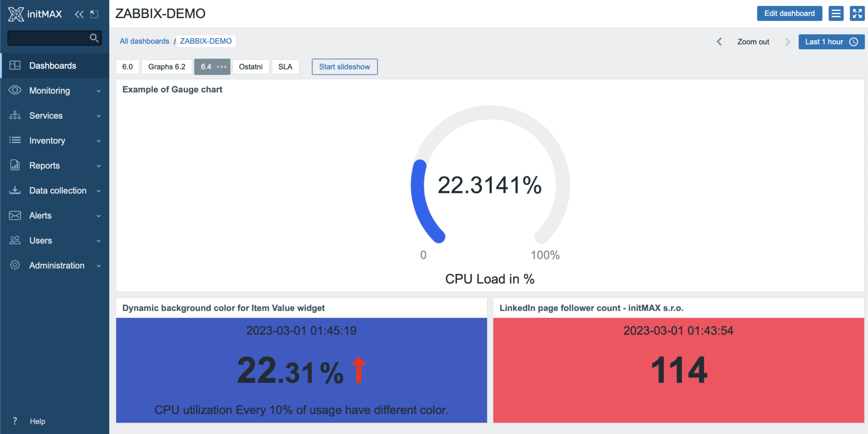Open the dashboard hamburger menu
868x434 pixels.
(x=836, y=13)
